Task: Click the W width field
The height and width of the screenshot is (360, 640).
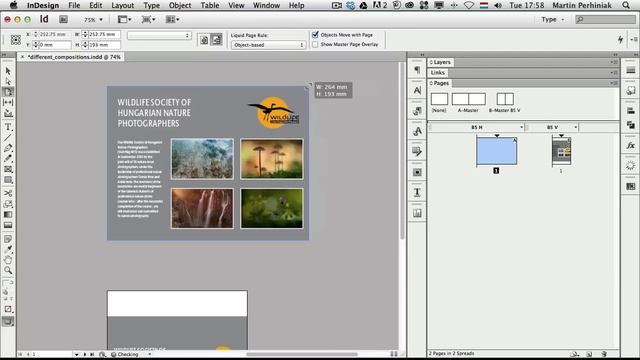Action: pyautogui.click(x=104, y=35)
